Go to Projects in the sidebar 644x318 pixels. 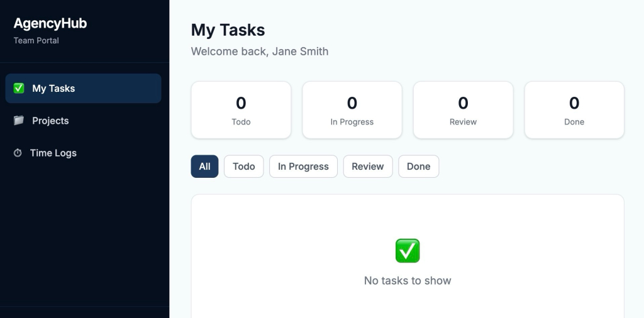point(84,121)
